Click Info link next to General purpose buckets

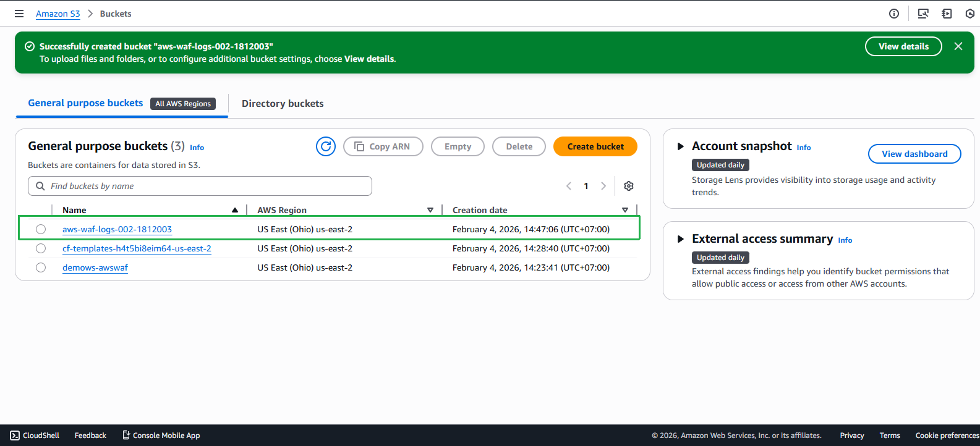pos(197,148)
